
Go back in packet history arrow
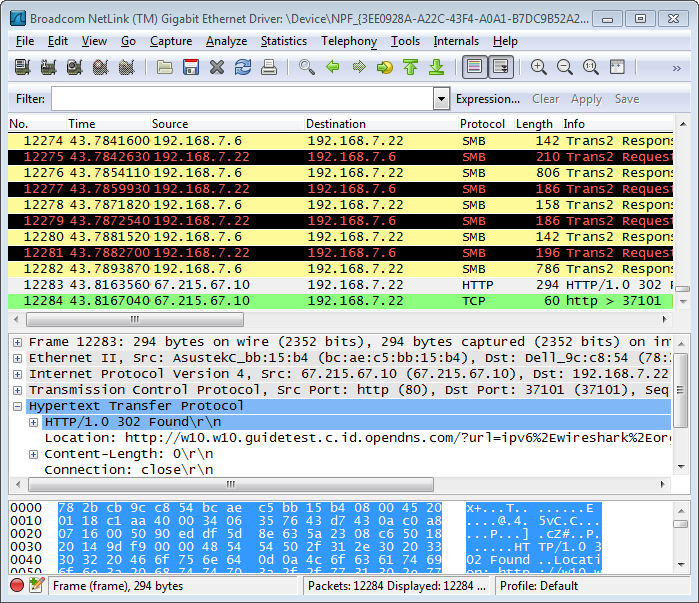[333, 67]
